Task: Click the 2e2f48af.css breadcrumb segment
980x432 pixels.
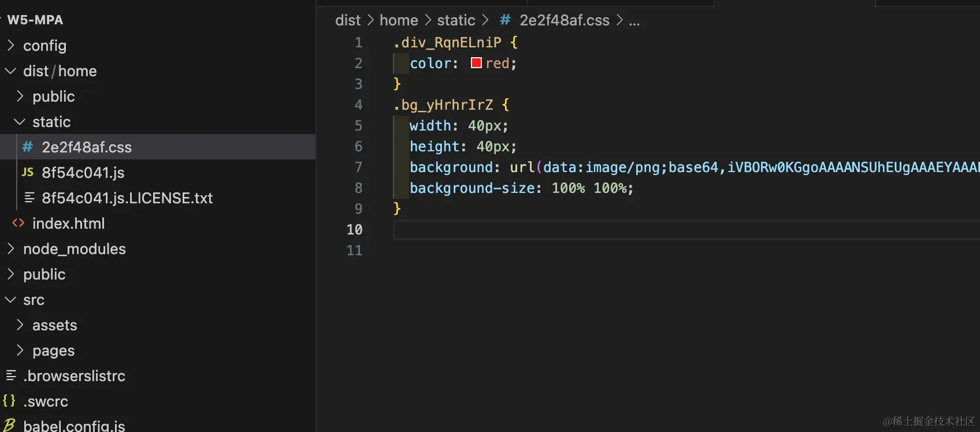Action: click(x=565, y=20)
